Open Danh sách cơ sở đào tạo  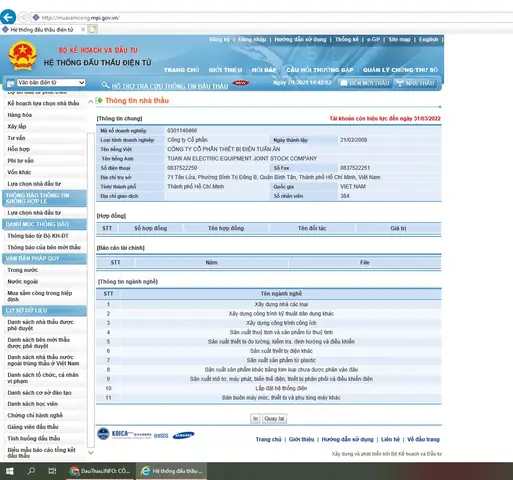coord(39,393)
